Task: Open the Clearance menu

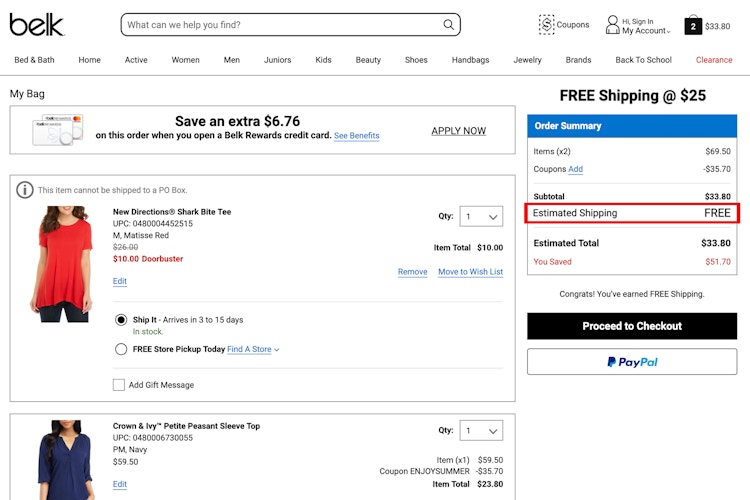Action: point(714,60)
